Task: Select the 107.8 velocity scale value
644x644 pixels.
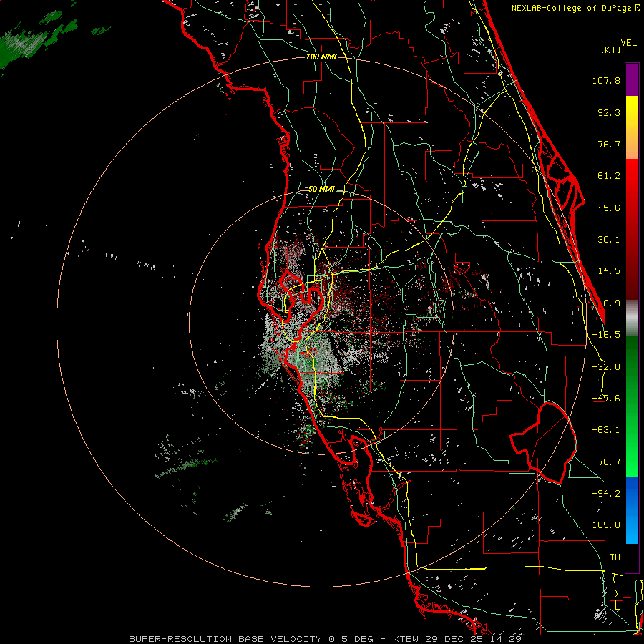Action: coord(606,80)
